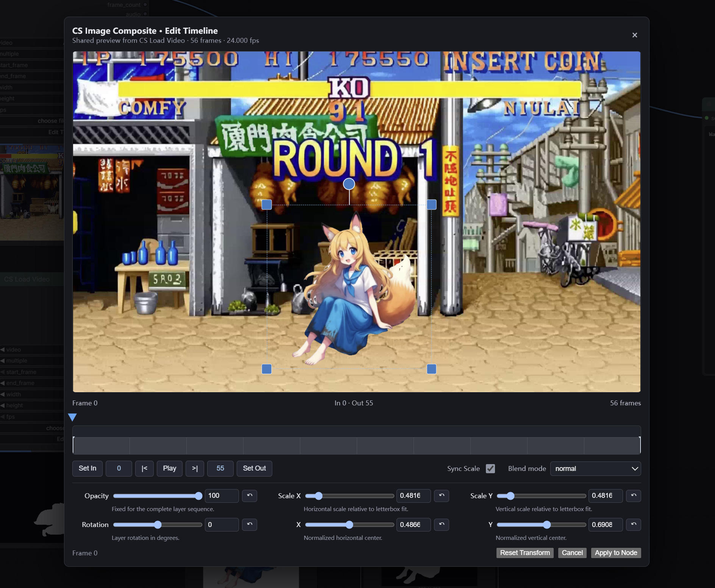Screen dimensions: 715x588
Task: Click the Set In button
Action: point(87,468)
